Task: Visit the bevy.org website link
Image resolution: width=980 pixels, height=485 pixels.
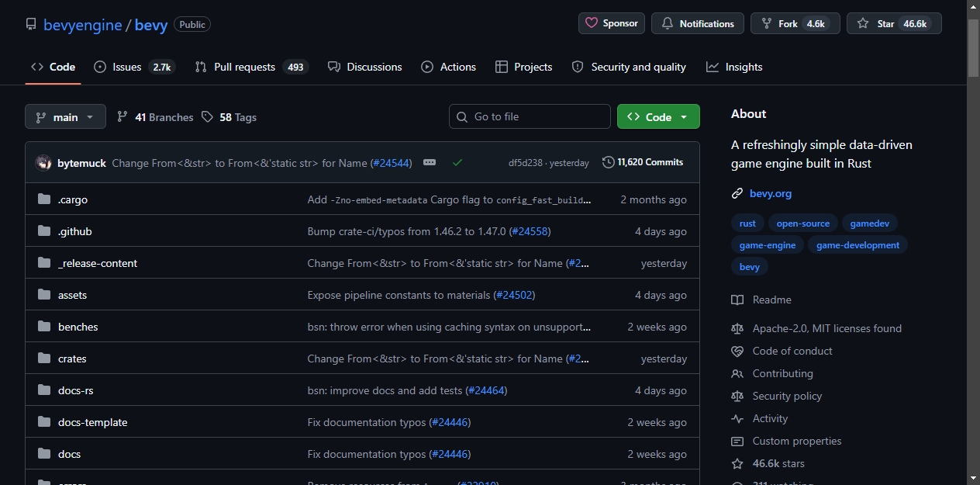Action: coord(771,193)
